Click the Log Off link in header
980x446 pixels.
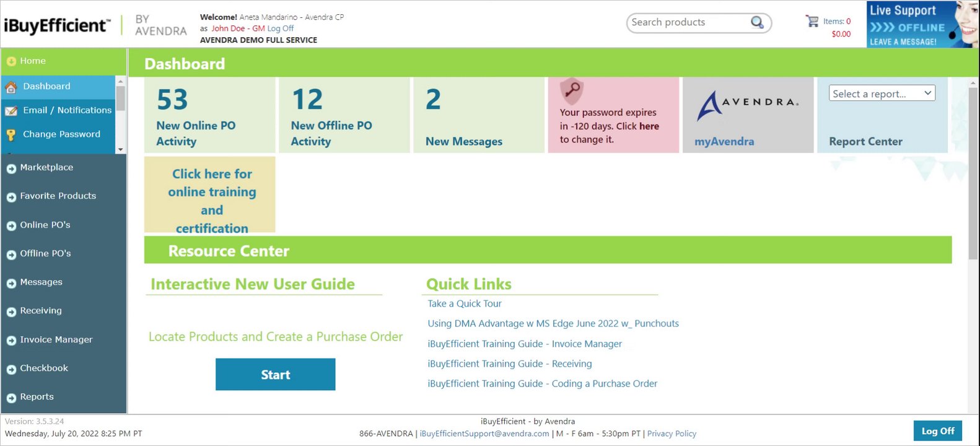[281, 28]
